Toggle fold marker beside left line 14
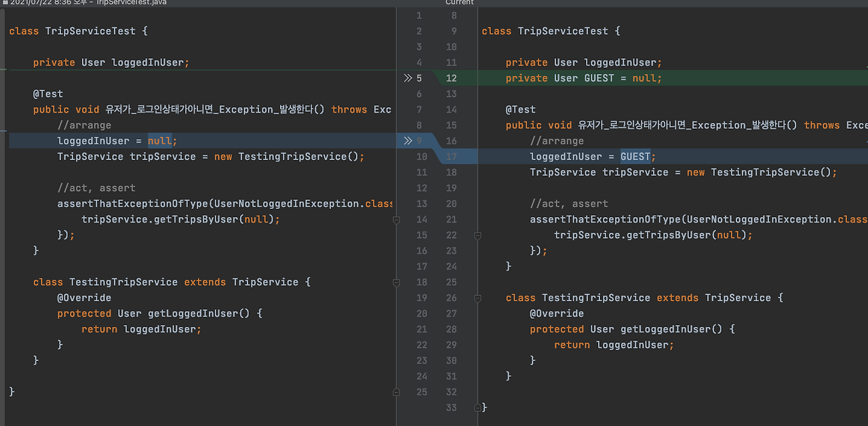The image size is (868, 426). (396, 220)
